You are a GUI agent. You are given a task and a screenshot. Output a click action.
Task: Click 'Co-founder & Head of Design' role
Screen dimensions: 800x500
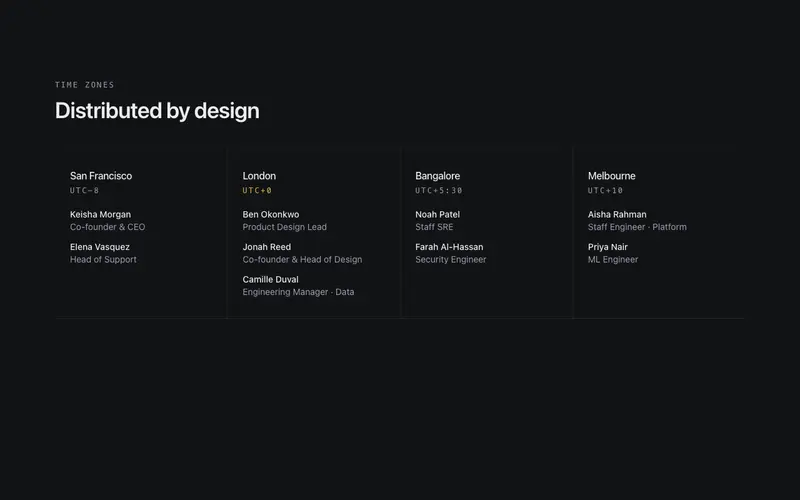(303, 260)
